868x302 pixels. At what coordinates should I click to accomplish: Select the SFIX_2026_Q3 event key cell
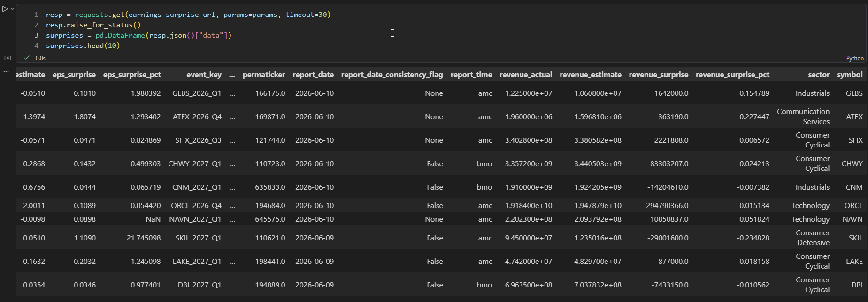(198, 140)
